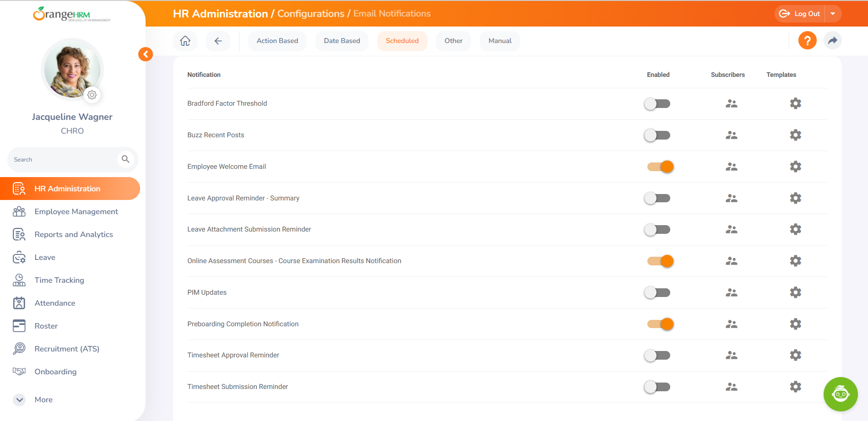Open the chatbot assistant icon

pyautogui.click(x=840, y=394)
